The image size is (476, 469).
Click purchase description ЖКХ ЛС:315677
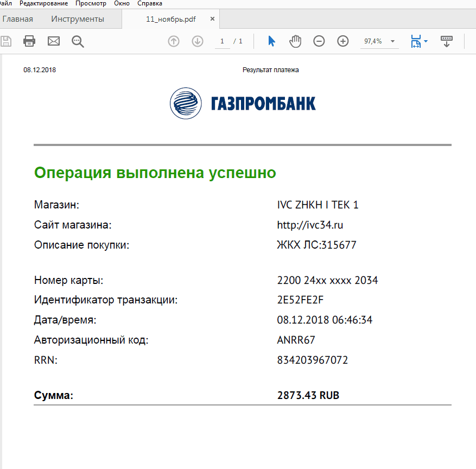316,245
